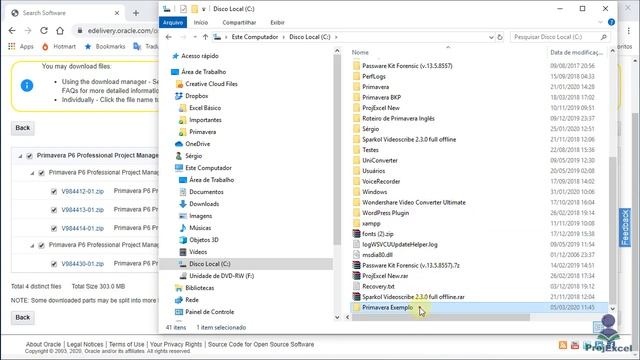Click the chevron after Disco Local (C:) in breadcrumb
The image size is (640, 360).
pos(336,37)
